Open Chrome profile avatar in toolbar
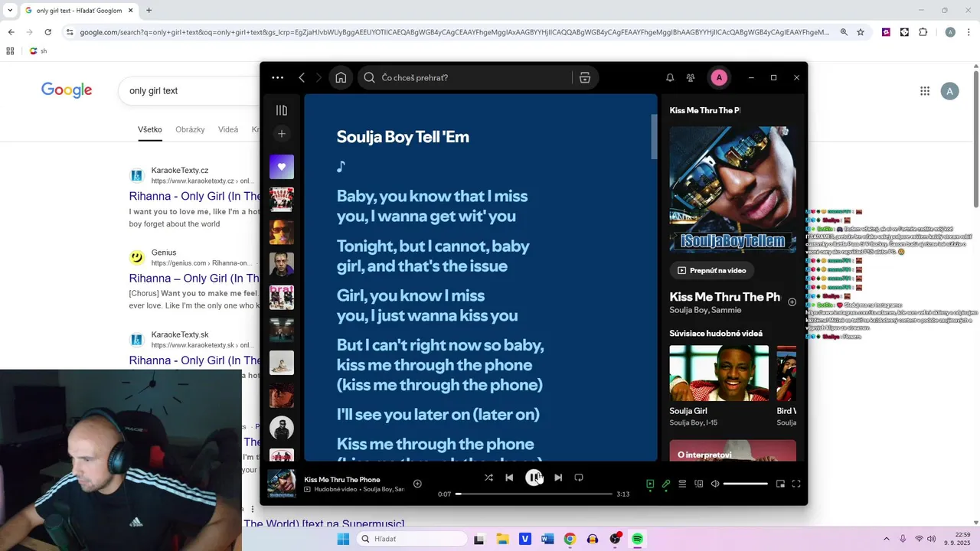 point(950,32)
